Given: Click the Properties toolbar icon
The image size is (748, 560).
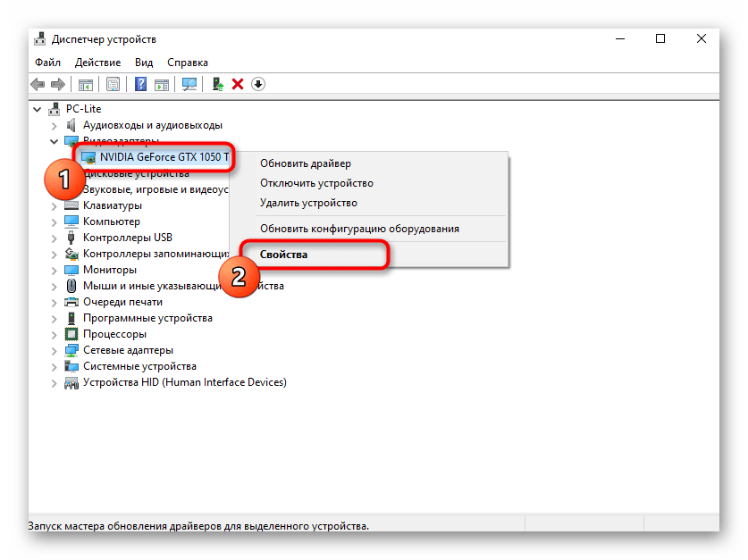Looking at the screenshot, I should (113, 84).
